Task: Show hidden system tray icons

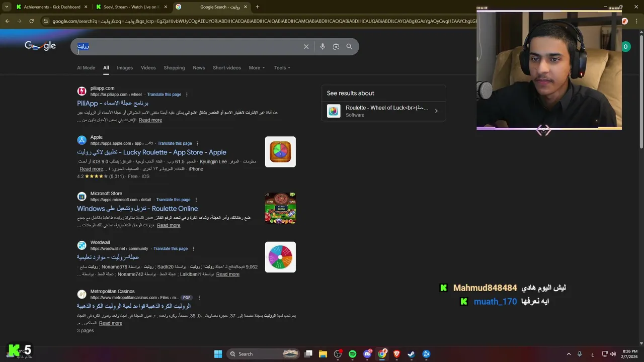Action: [x=569, y=354]
